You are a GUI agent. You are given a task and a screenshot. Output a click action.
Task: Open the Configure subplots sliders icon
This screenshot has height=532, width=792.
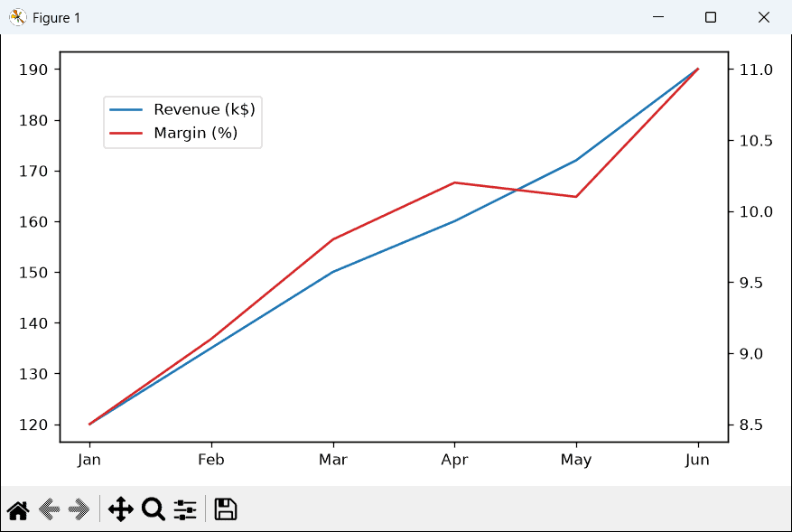[x=185, y=509]
